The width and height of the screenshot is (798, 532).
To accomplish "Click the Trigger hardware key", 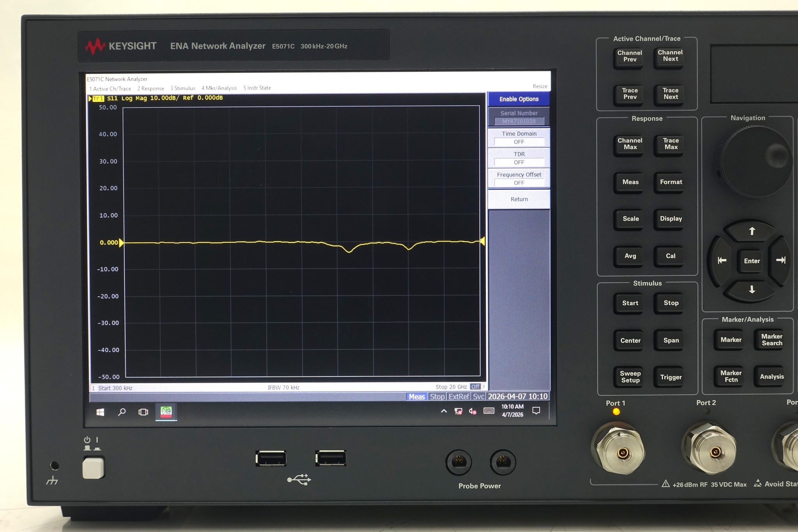I will (671, 377).
